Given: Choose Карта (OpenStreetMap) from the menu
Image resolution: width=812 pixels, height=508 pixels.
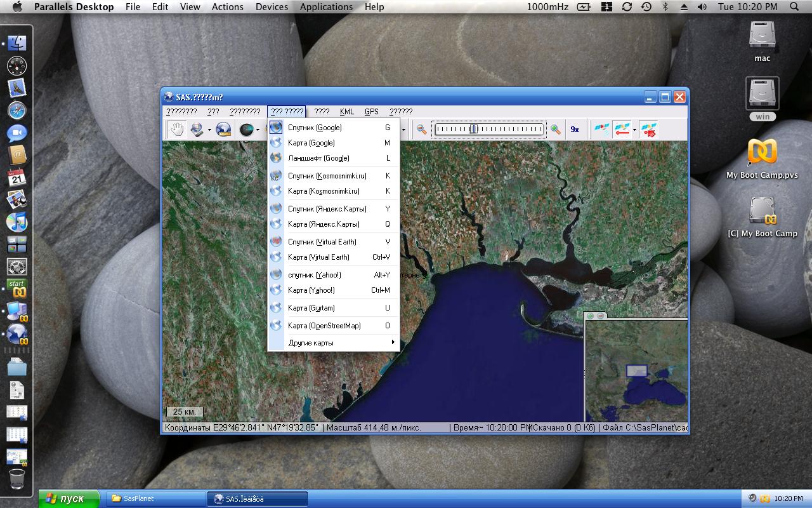Looking at the screenshot, I should 324,326.
